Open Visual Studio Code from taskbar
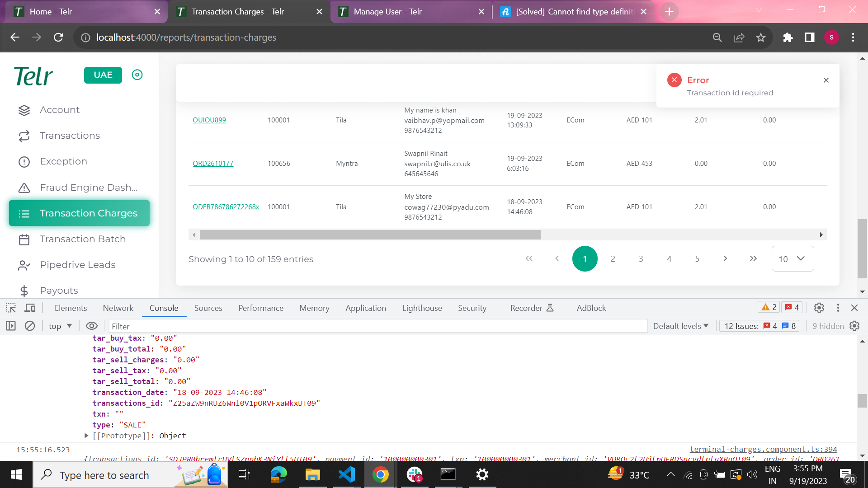Viewport: 868px width, 488px height. click(x=347, y=474)
